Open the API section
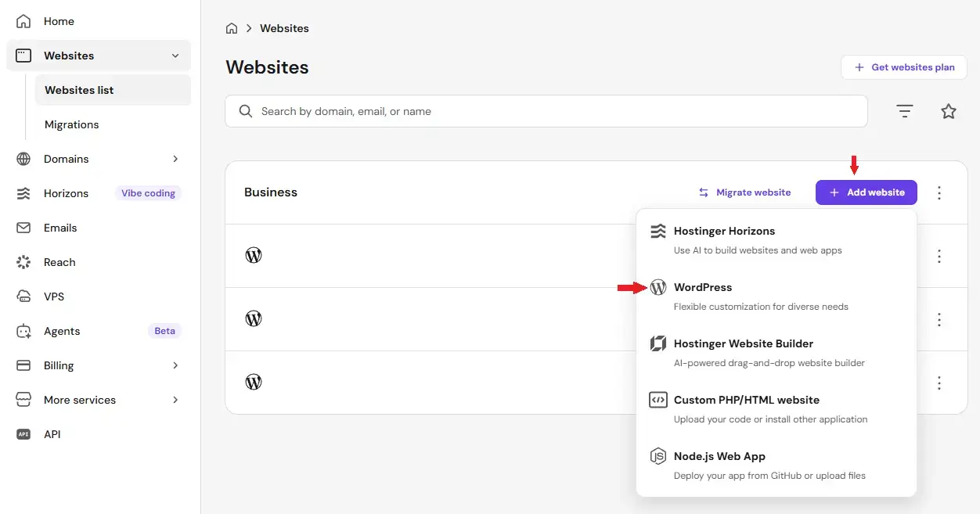The width and height of the screenshot is (980, 514). point(52,434)
